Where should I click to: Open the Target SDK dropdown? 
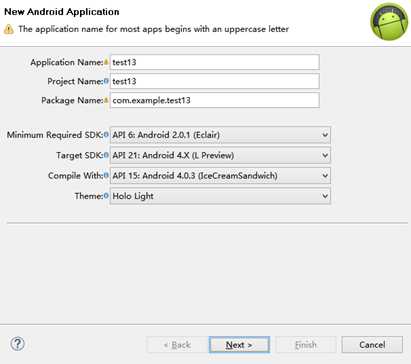click(x=220, y=155)
